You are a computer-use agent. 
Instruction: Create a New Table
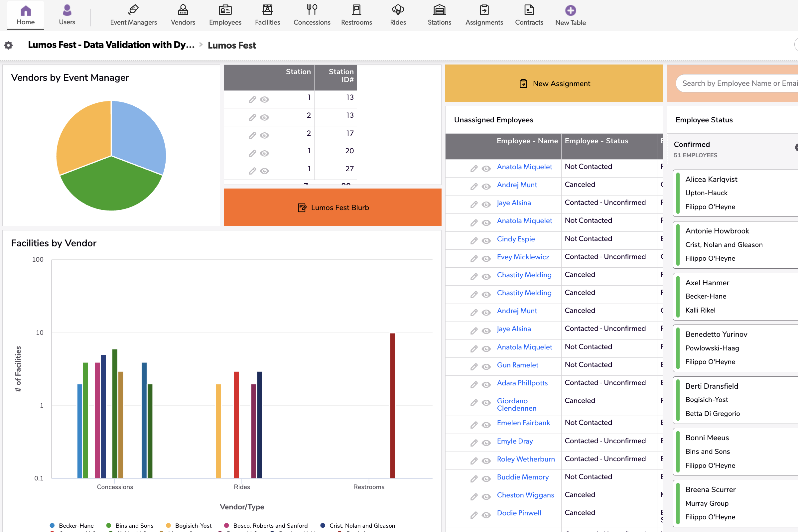[570, 14]
